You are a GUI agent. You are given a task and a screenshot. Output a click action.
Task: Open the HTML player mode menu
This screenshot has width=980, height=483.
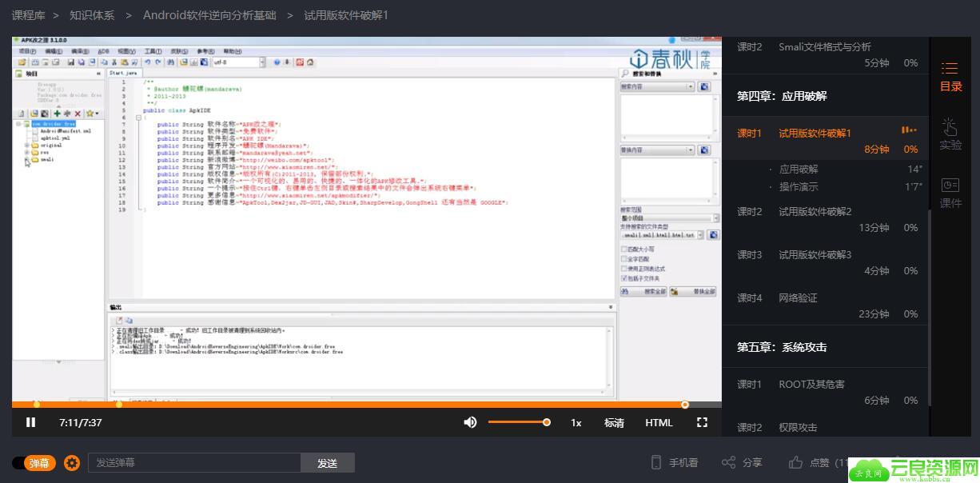click(x=659, y=422)
